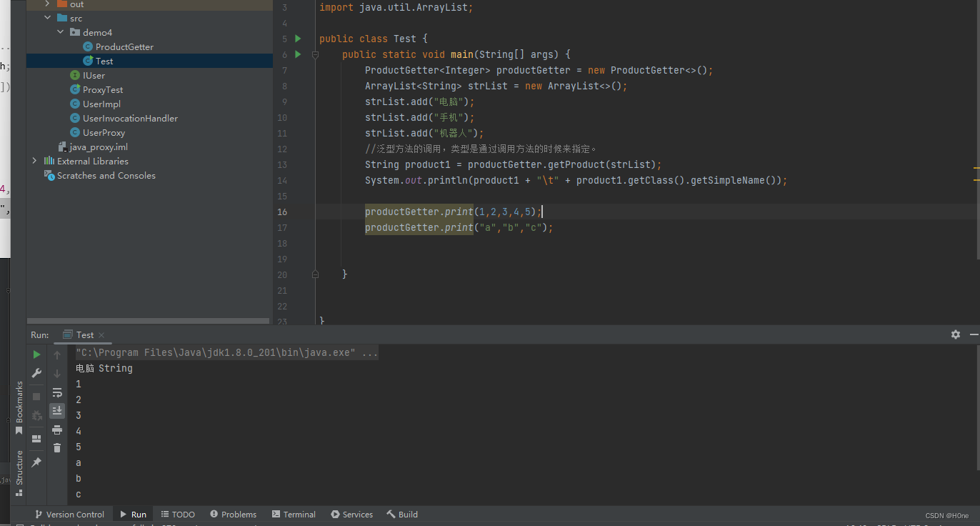Open Run tool window tab
Image resolution: width=980 pixels, height=526 pixels.
click(133, 514)
